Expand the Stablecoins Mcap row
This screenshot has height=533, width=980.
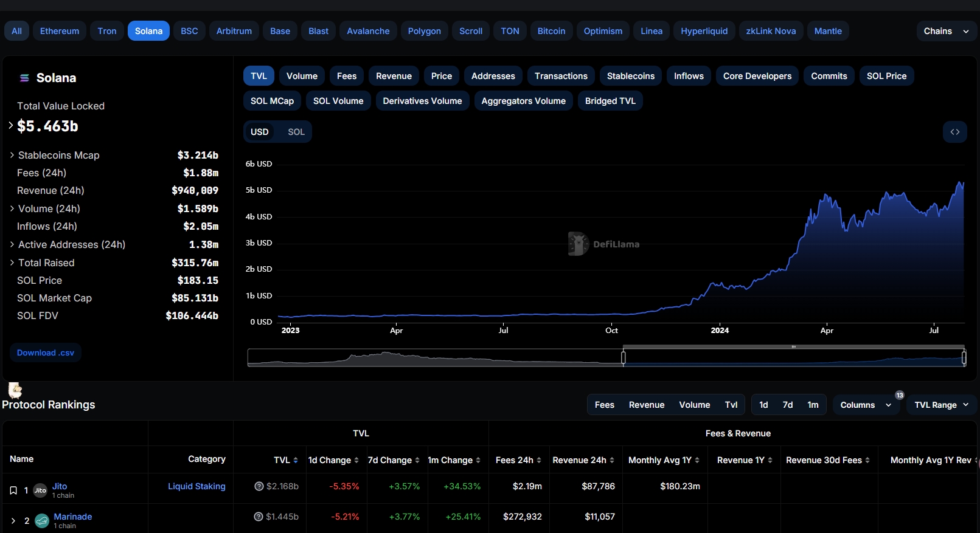point(12,155)
